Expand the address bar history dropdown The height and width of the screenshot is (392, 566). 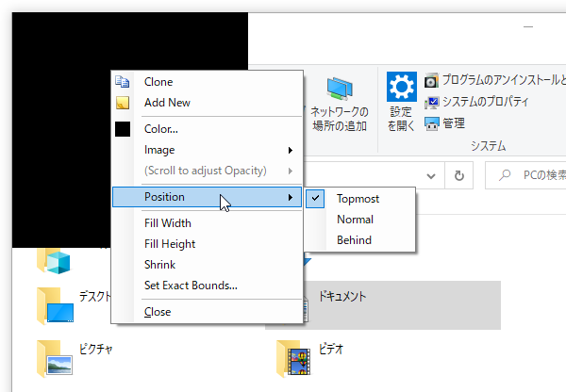(431, 176)
